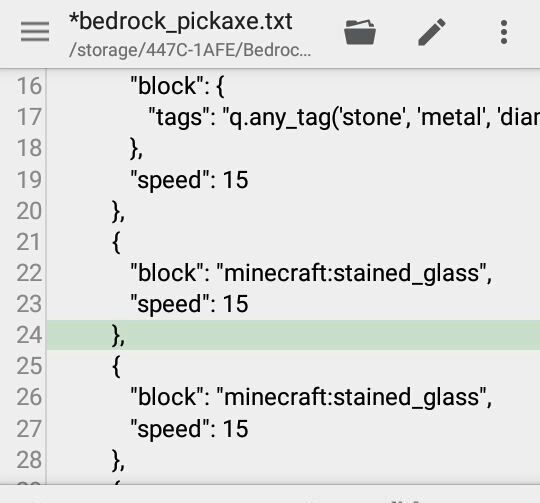Select line number 16 in gutter
The image size is (540, 503).
[x=29, y=86]
